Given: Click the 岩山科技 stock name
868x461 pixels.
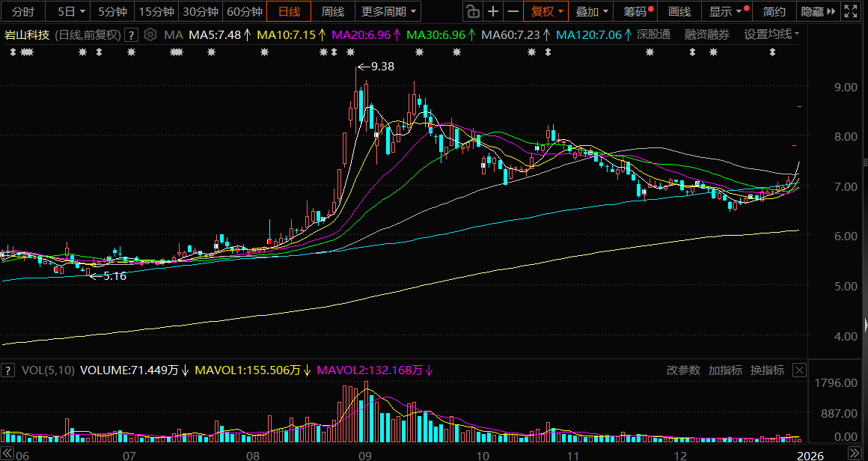Looking at the screenshot, I should pyautogui.click(x=27, y=35).
